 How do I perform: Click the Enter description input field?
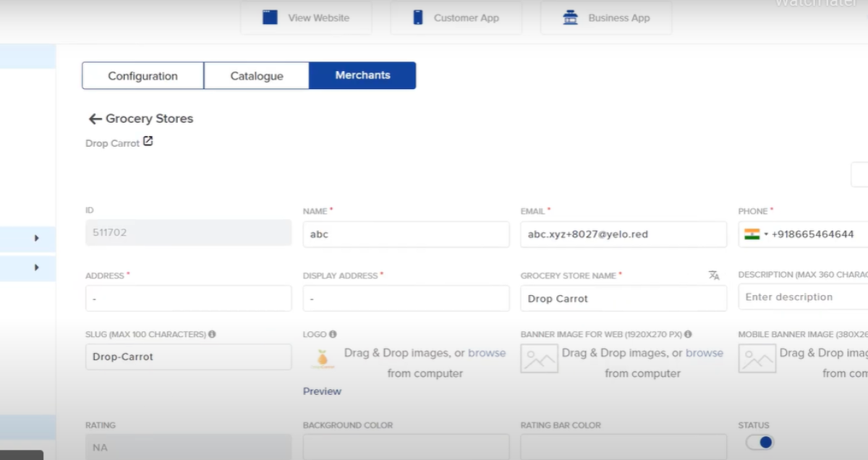(803, 297)
